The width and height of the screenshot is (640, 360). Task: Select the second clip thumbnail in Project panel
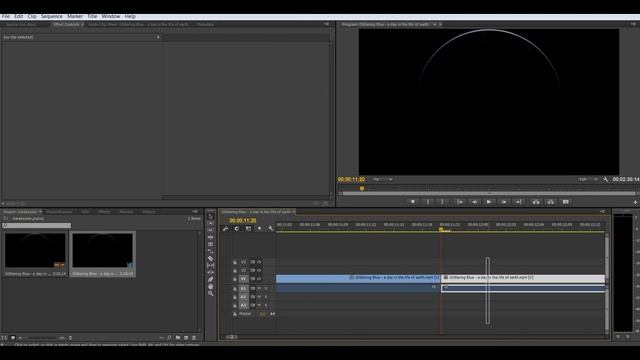pyautogui.click(x=102, y=251)
